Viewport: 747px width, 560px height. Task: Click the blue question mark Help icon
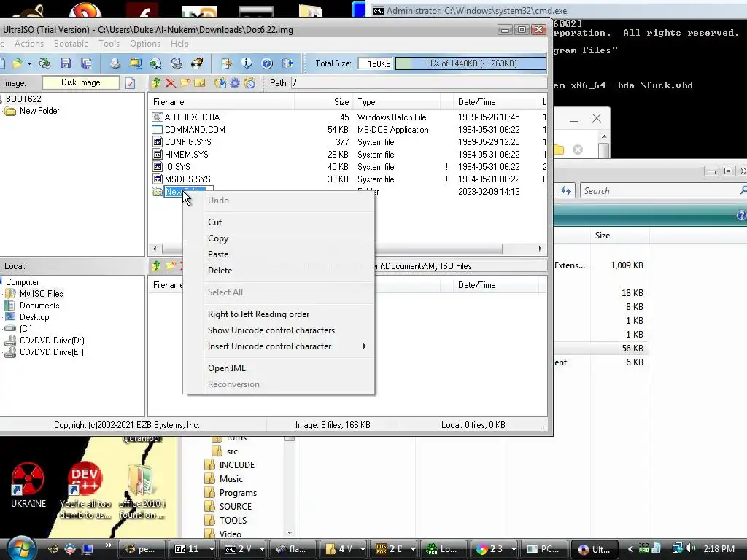click(x=267, y=63)
